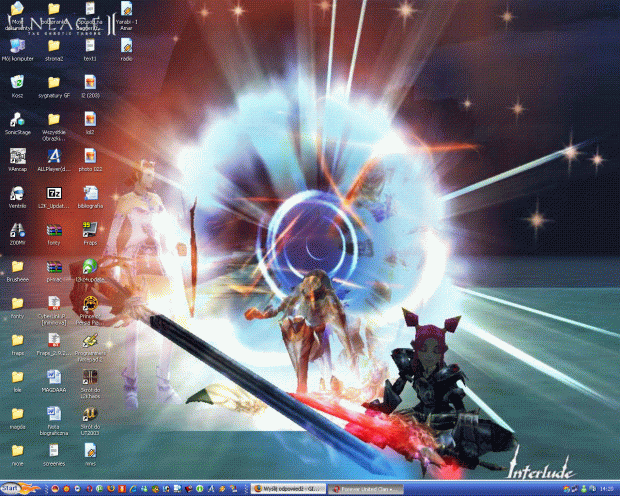This screenshot has width=620, height=496.
Task: Select the VAmcap desktop icon
Action: point(17,156)
